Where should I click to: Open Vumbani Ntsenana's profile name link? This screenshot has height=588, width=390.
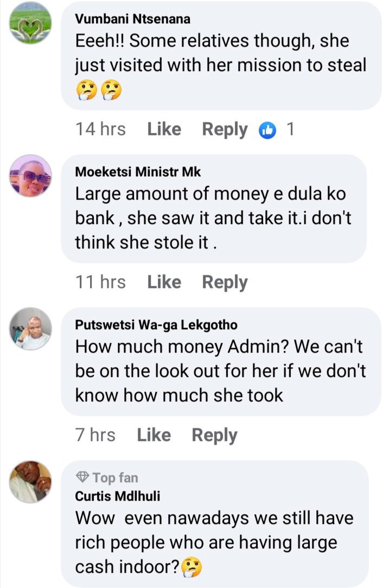[x=133, y=19]
